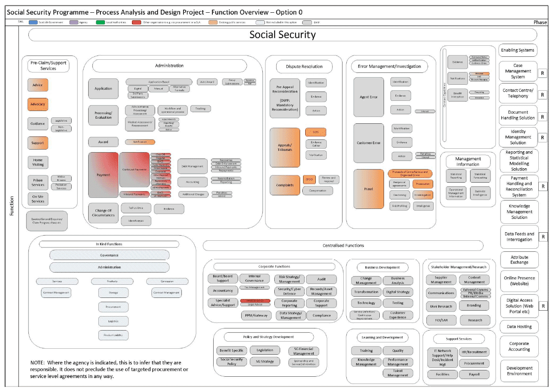Select the Customer Error box

point(369,143)
